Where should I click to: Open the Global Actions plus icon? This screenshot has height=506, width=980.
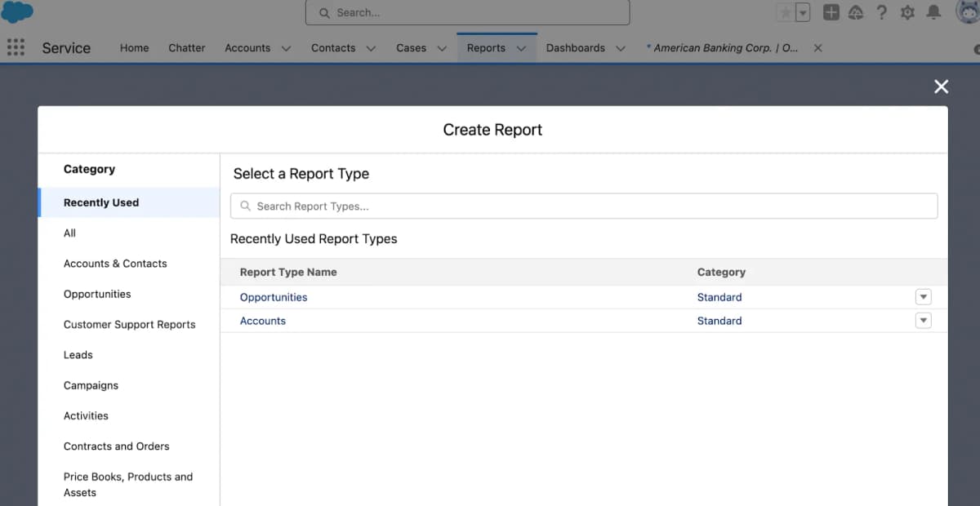[x=831, y=12]
